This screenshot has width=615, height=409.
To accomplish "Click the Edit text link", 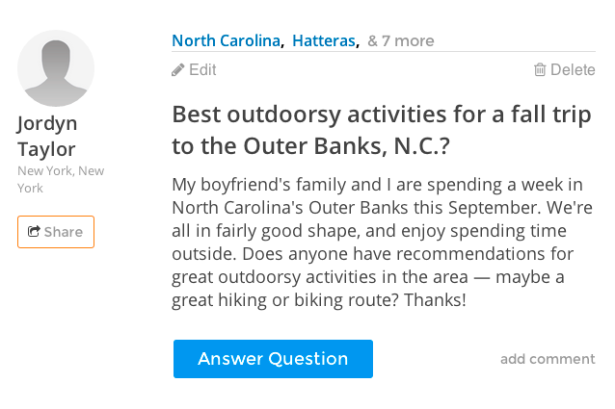I will (x=202, y=70).
